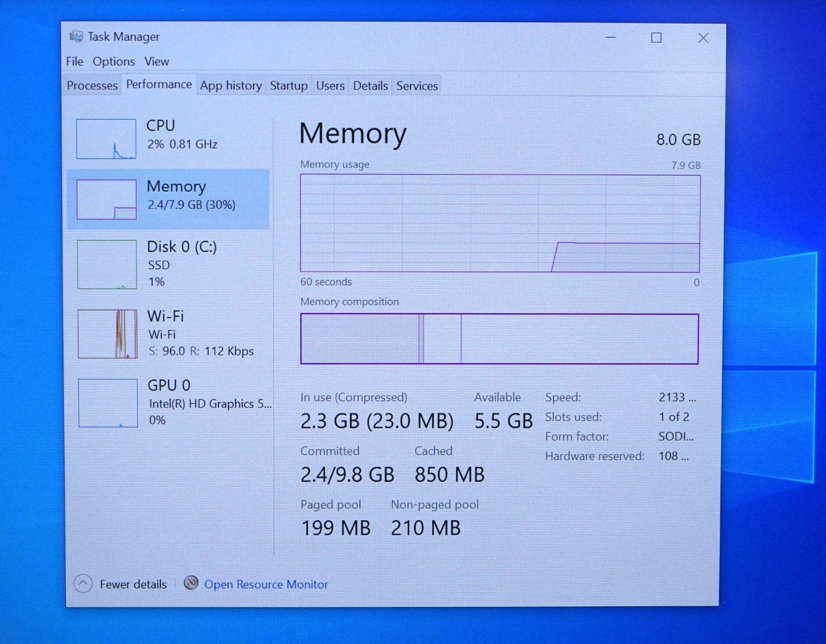
Task: Click the In use 2.3 GB (23.0 MB) value
Action: pyautogui.click(x=377, y=421)
